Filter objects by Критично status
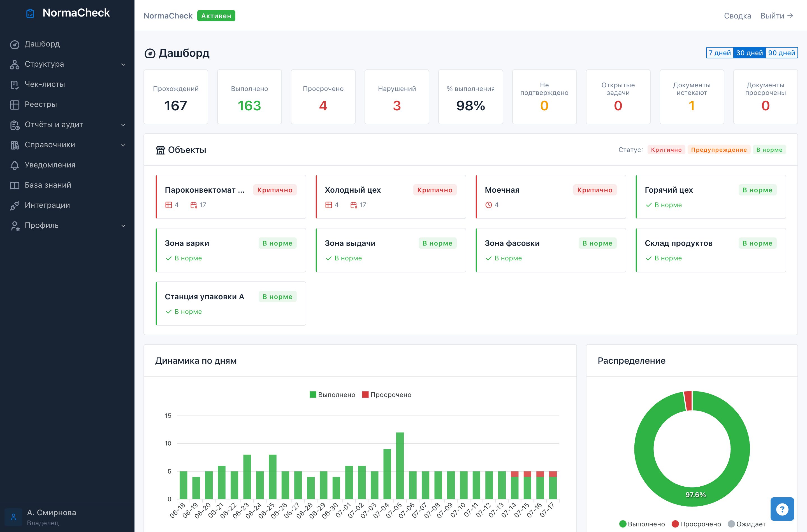Image resolution: width=807 pixels, height=532 pixels. click(666, 150)
